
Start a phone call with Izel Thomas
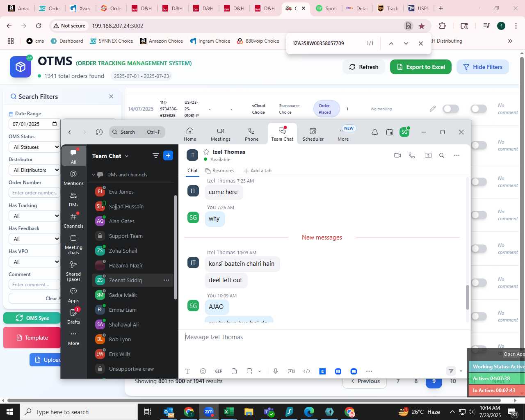[412, 155]
